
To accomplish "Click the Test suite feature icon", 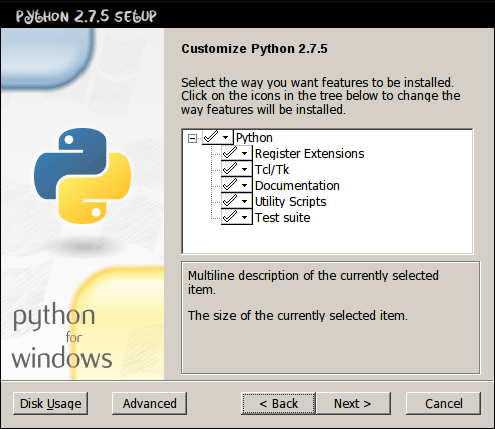I will coord(236,217).
